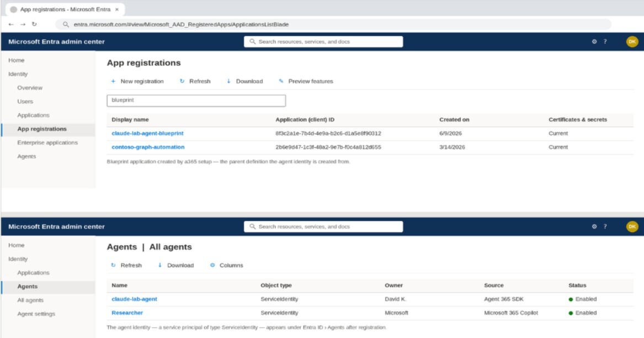Viewport: 644px width, 338px height.
Task: Open the claude-lab-agent-blueprint registration
Action: point(147,133)
